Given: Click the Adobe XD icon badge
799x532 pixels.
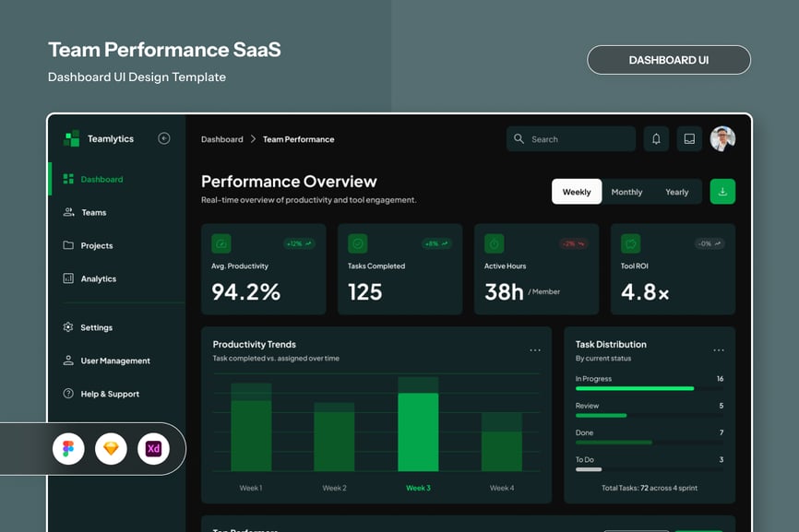Looking at the screenshot, I should pyautogui.click(x=153, y=449).
